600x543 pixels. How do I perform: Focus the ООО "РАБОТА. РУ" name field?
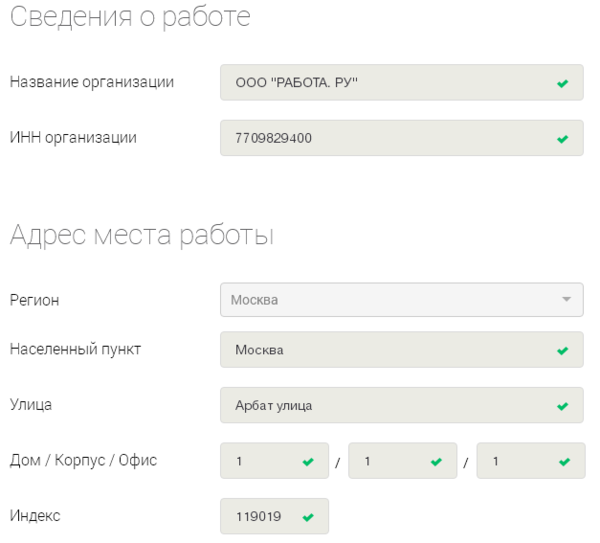tap(402, 82)
